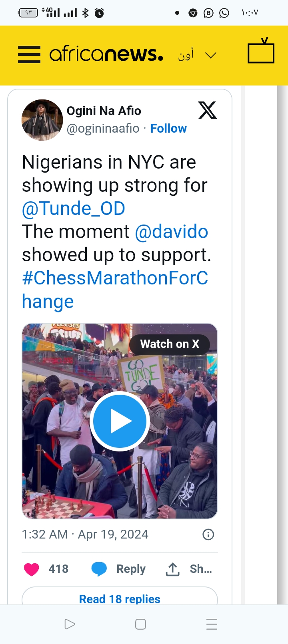Viewport: 288px width, 644px height.
Task: Click Read 18 replies button
Action: point(120,598)
